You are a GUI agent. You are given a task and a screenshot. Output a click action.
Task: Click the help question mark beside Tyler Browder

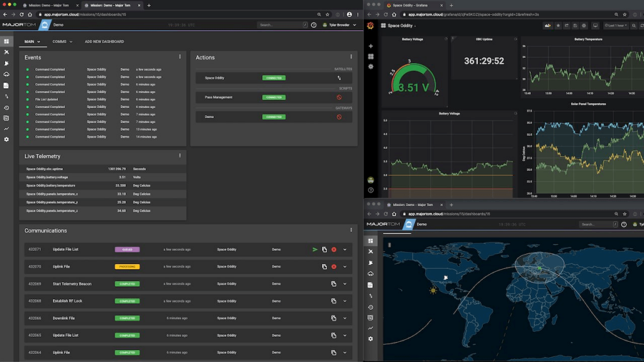314,25
